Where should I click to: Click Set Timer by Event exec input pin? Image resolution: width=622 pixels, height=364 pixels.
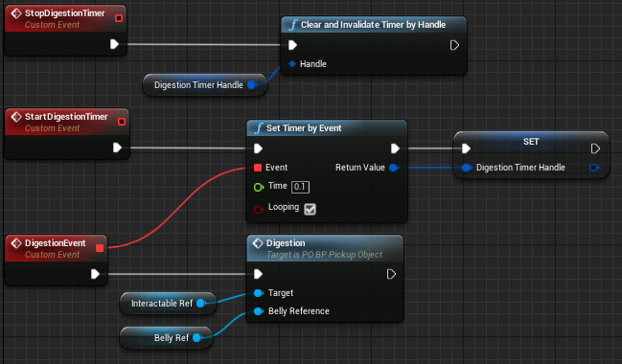[258, 148]
